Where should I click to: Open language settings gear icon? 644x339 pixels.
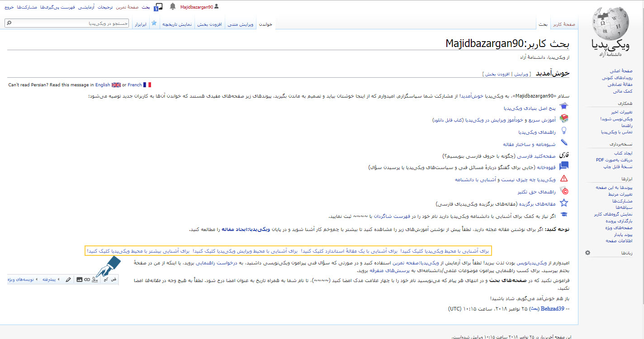[x=587, y=253]
